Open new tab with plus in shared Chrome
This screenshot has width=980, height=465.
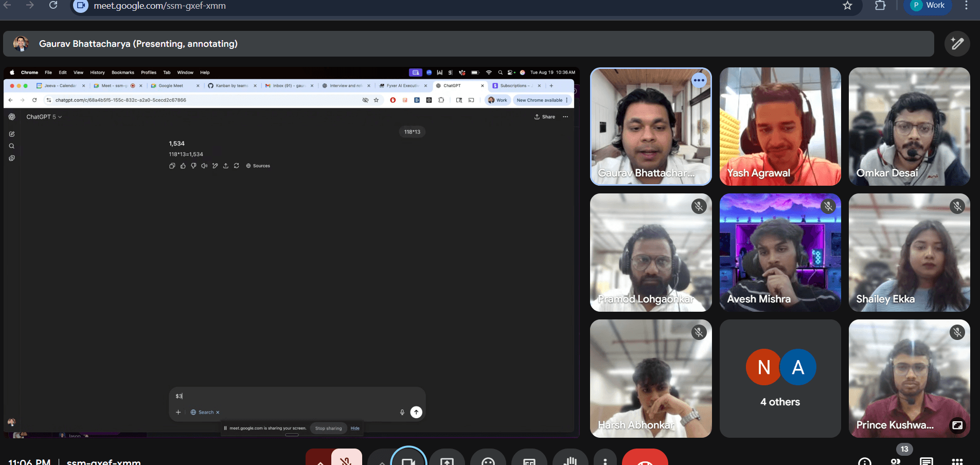coord(551,86)
